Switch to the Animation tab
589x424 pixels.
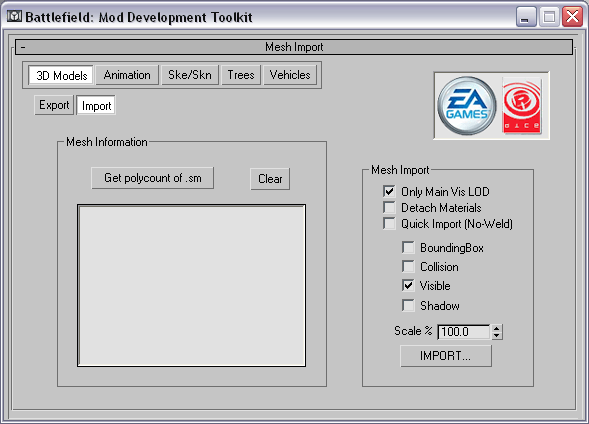[127, 75]
